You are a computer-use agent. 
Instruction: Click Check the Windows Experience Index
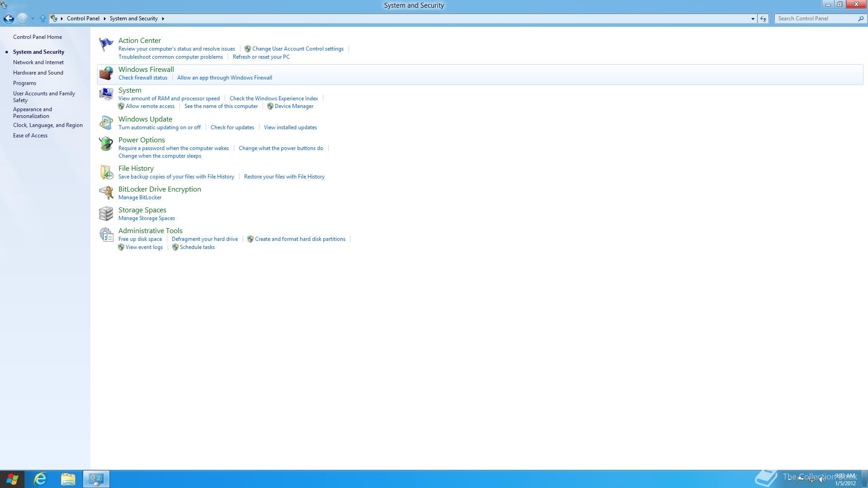pos(274,99)
